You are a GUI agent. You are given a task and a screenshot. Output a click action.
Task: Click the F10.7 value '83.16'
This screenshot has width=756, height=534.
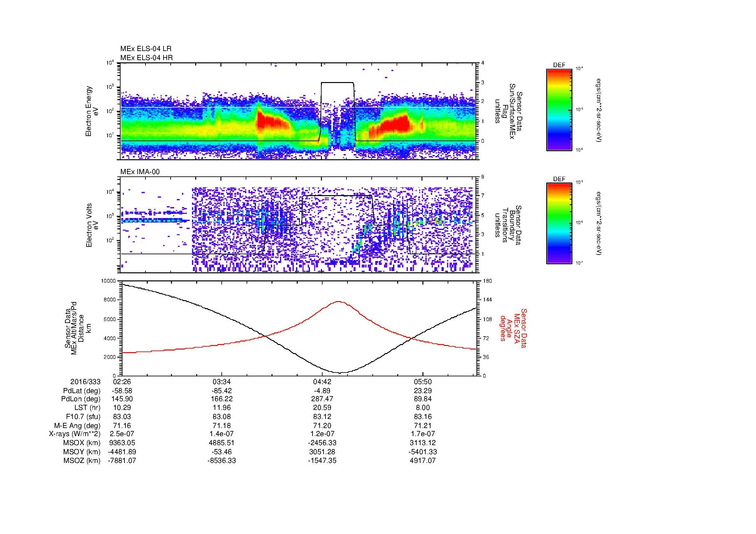pos(422,416)
